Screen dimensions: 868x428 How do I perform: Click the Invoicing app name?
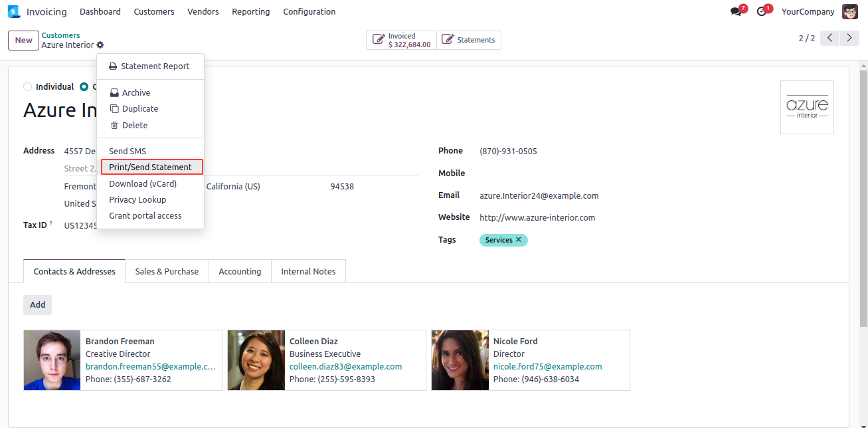click(x=46, y=11)
